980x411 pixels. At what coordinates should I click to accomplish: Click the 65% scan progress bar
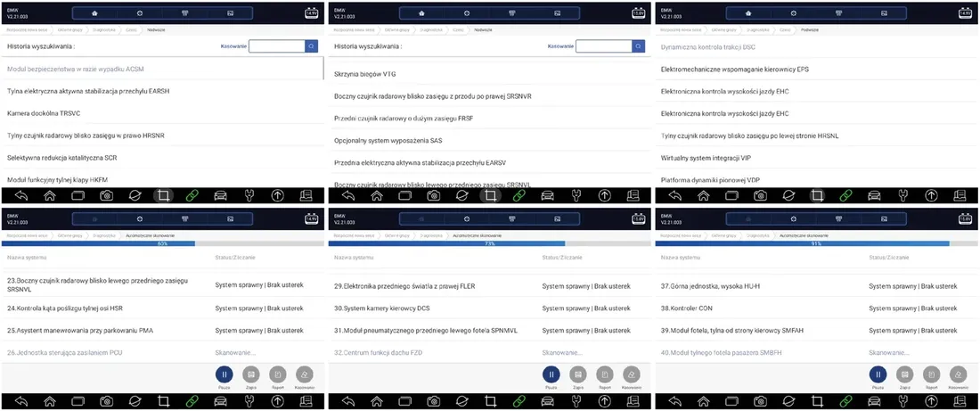tap(162, 243)
